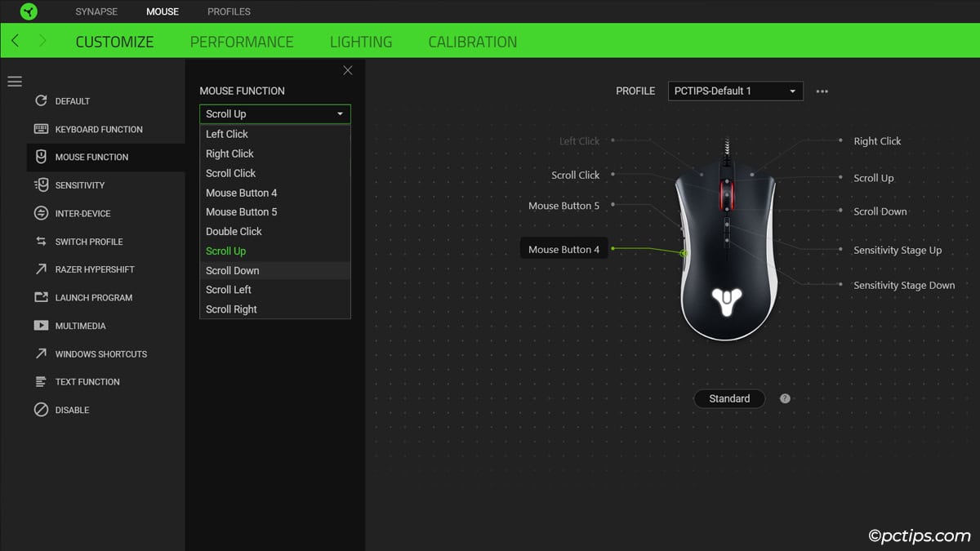The width and height of the screenshot is (980, 551).
Task: Select the Keyboard Function icon
Action: tap(41, 129)
